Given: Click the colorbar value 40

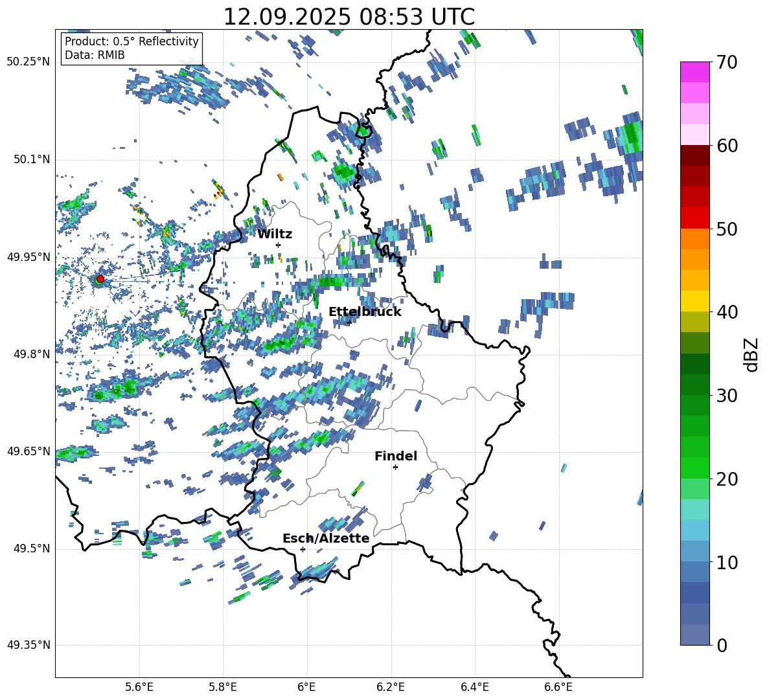Looking at the screenshot, I should coord(727,312).
